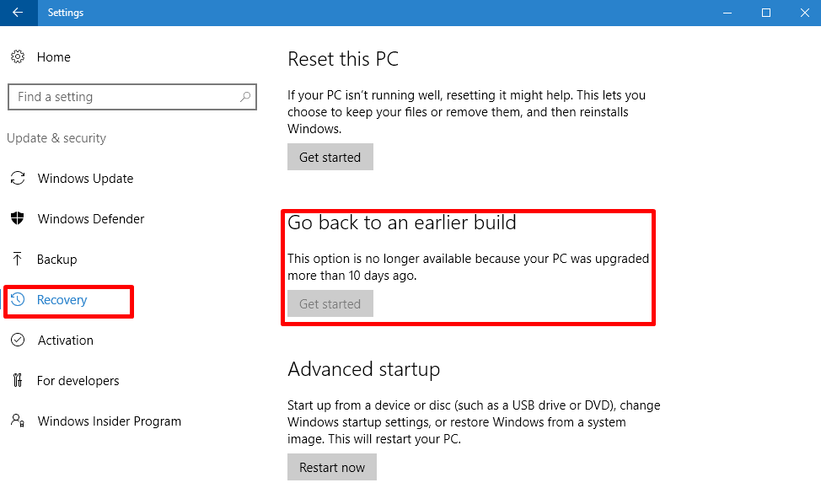This screenshot has width=821, height=504.
Task: Click the Windows Update refresh icon
Action: pyautogui.click(x=18, y=179)
